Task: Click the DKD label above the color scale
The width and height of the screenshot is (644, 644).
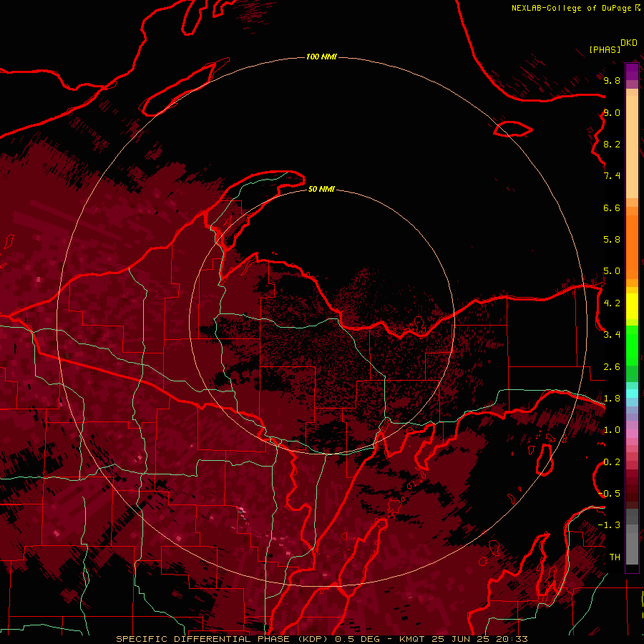Action: click(629, 42)
